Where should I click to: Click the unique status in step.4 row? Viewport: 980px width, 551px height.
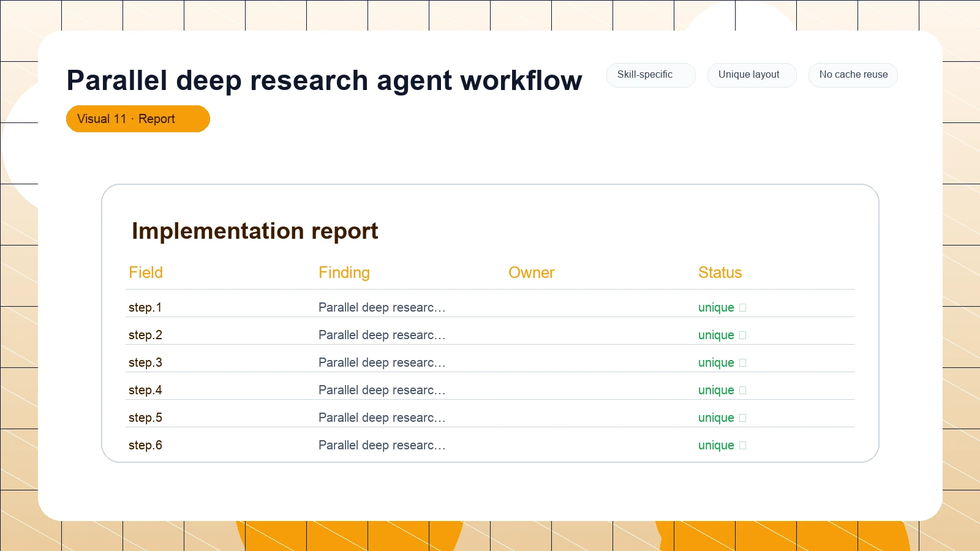tap(722, 390)
